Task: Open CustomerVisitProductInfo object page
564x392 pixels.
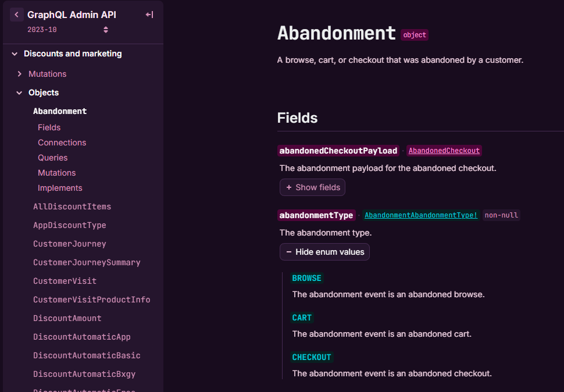Action: (91, 300)
